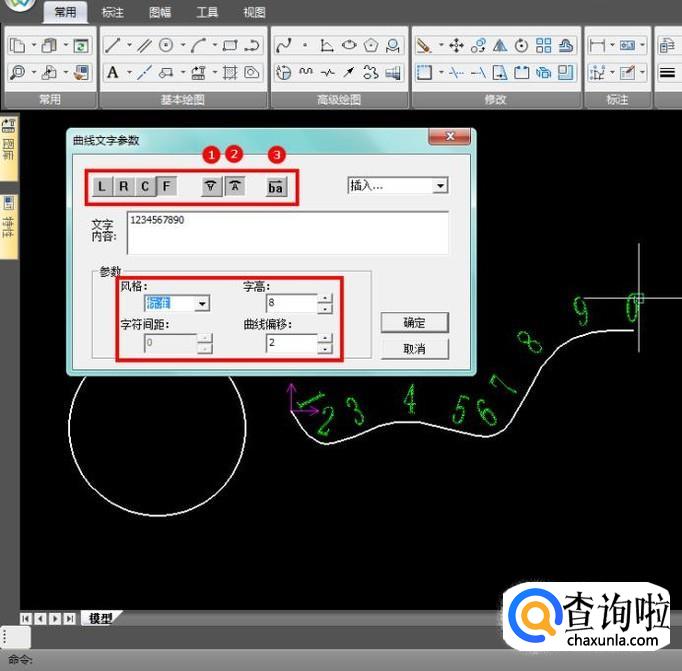This screenshot has width=682, height=671.
Task: Select the Rotate tool
Action: point(522,45)
